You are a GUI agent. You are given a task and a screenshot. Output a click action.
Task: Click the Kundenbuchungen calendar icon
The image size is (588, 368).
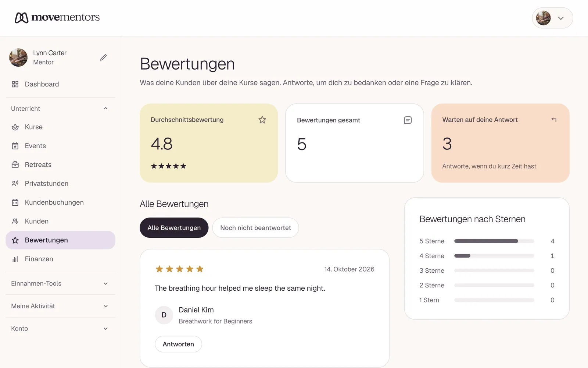[15, 202]
